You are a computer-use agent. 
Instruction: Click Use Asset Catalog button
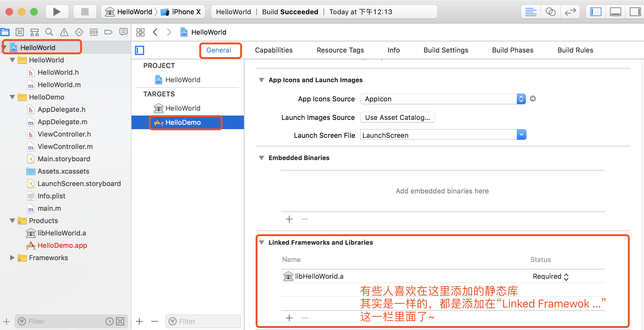(397, 117)
